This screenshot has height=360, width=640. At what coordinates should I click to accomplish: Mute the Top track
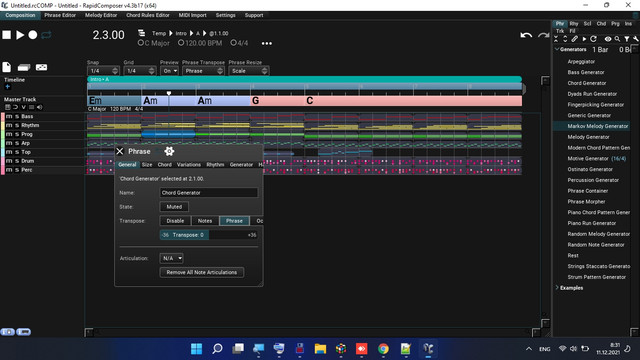tap(9, 152)
